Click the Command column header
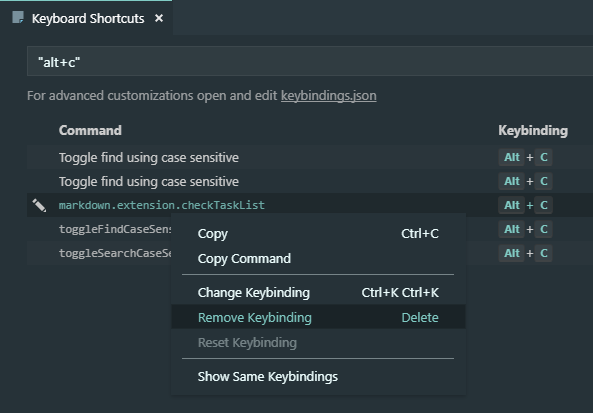 (x=90, y=130)
